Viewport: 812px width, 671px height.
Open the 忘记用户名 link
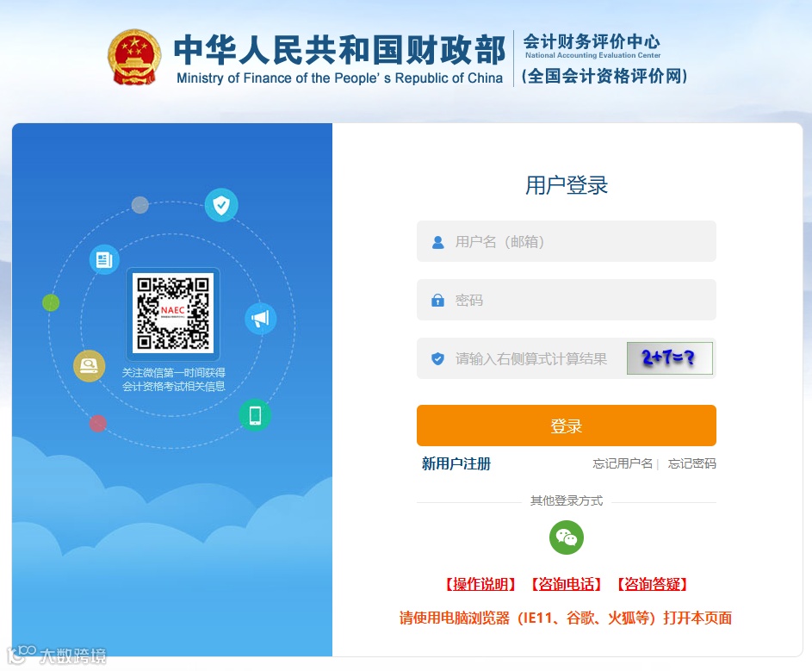click(x=623, y=463)
